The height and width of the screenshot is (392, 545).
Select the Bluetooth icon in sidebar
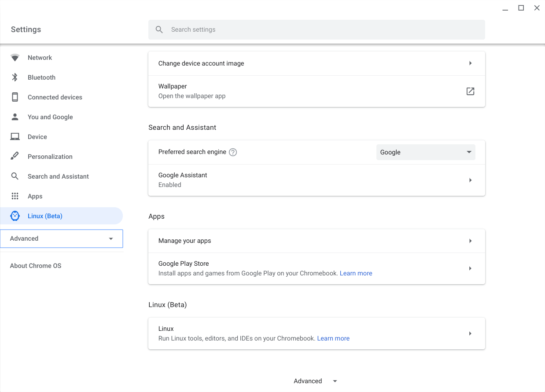coord(15,77)
